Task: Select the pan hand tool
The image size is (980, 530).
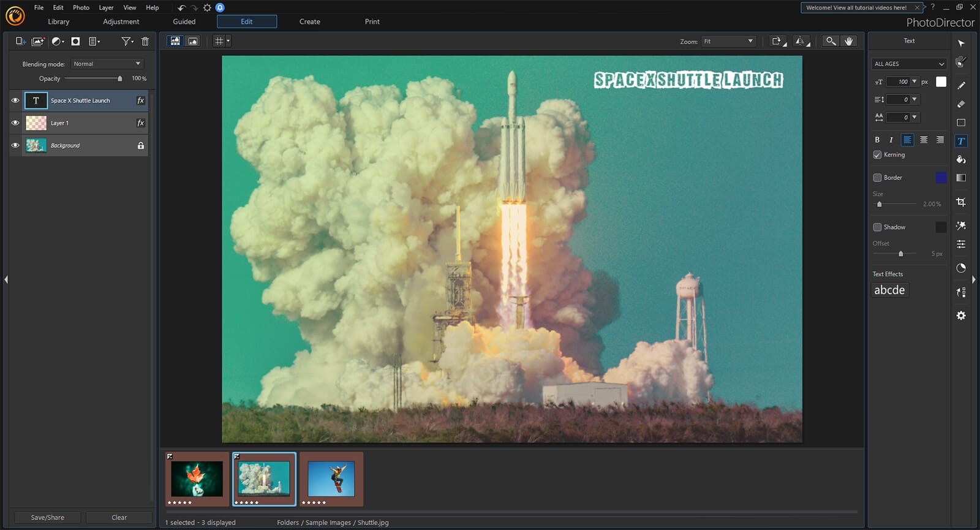Action: 848,41
